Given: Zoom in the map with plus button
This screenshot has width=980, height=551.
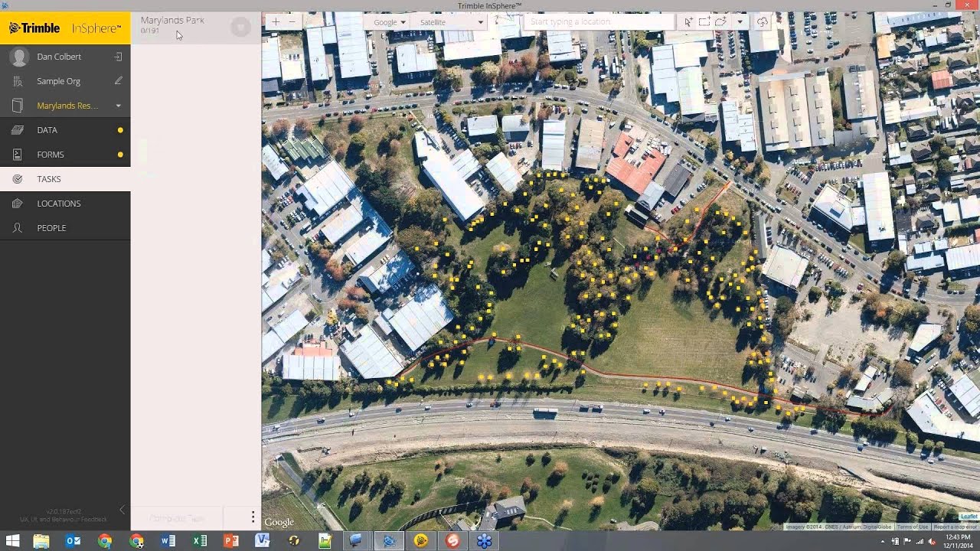Looking at the screenshot, I should (x=276, y=22).
